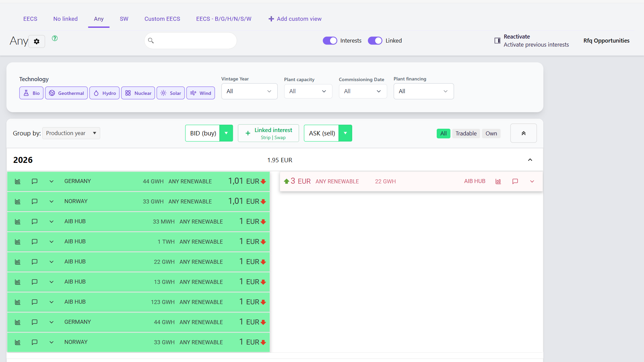Open chart icon for AIB HUB 13 GWH bid

click(17, 282)
